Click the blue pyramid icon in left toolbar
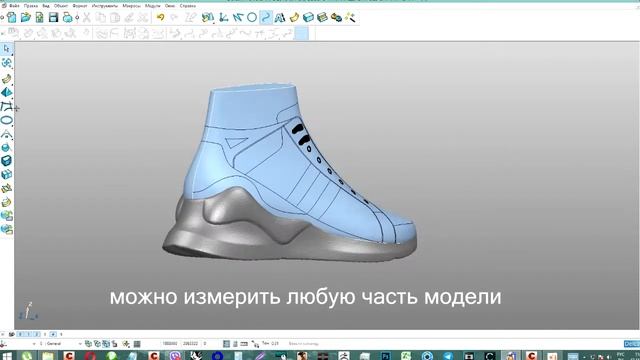 tap(7, 93)
